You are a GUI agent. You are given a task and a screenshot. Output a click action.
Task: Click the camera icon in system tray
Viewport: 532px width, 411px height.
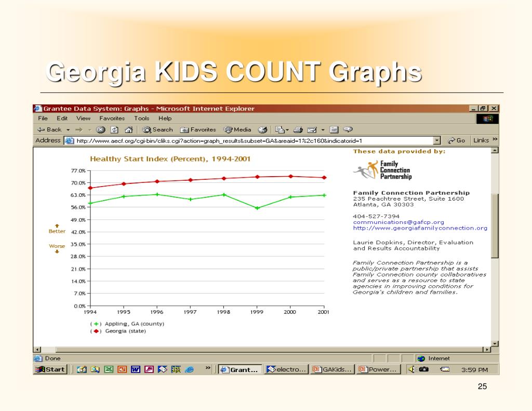tap(424, 369)
